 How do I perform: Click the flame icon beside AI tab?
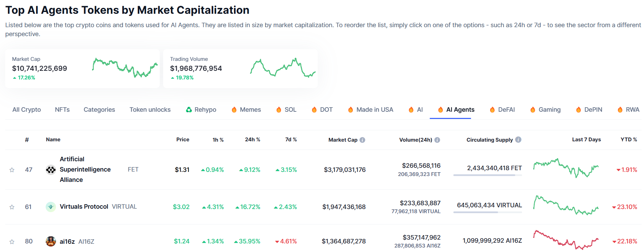(x=411, y=110)
